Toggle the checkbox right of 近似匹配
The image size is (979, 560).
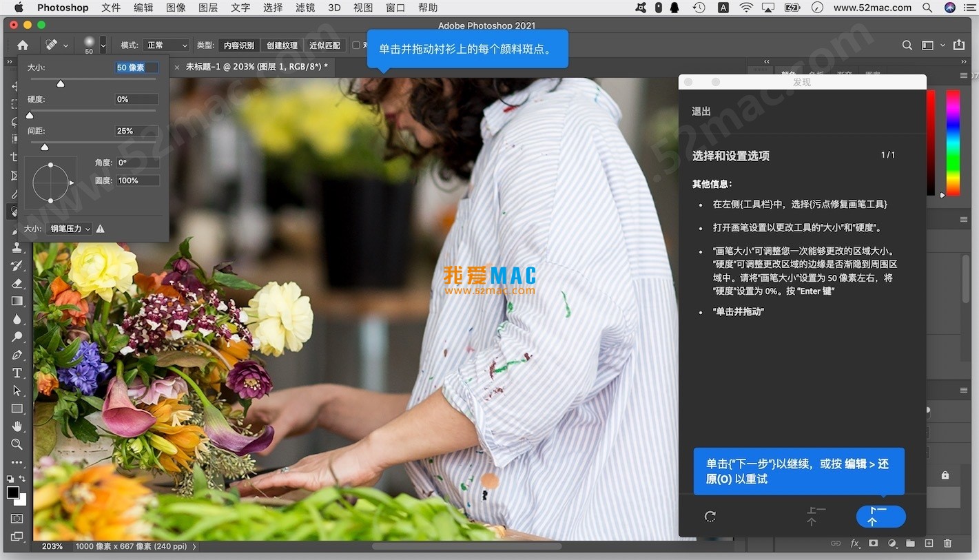coord(355,45)
